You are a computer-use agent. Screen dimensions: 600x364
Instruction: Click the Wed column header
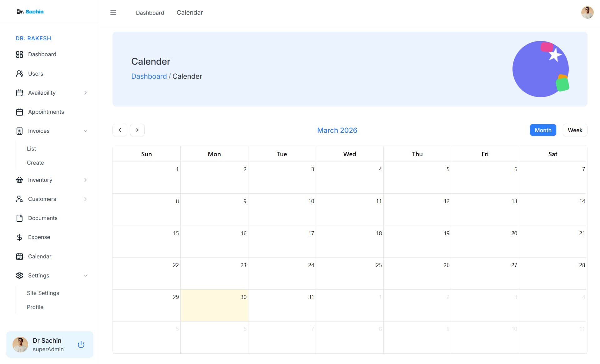click(x=349, y=154)
